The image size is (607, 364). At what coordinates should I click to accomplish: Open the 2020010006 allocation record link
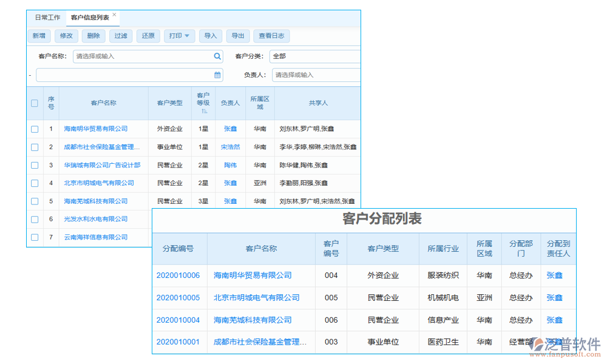coord(178,275)
